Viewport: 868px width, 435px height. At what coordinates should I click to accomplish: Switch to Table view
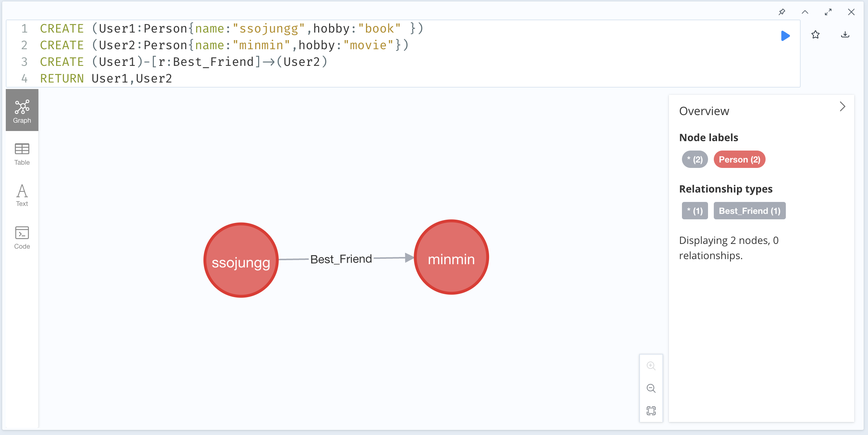click(22, 154)
